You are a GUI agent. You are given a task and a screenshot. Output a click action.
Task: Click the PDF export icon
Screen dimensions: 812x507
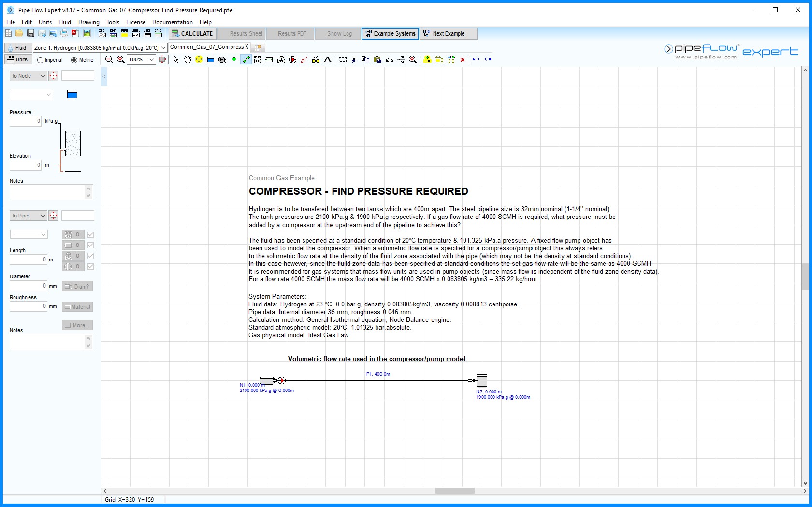[75, 33]
